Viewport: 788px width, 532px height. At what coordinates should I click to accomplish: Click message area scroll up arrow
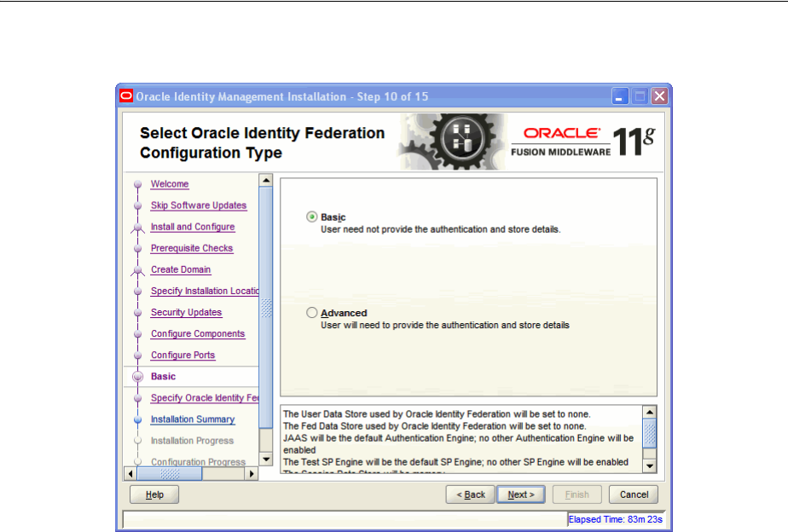coord(650,413)
